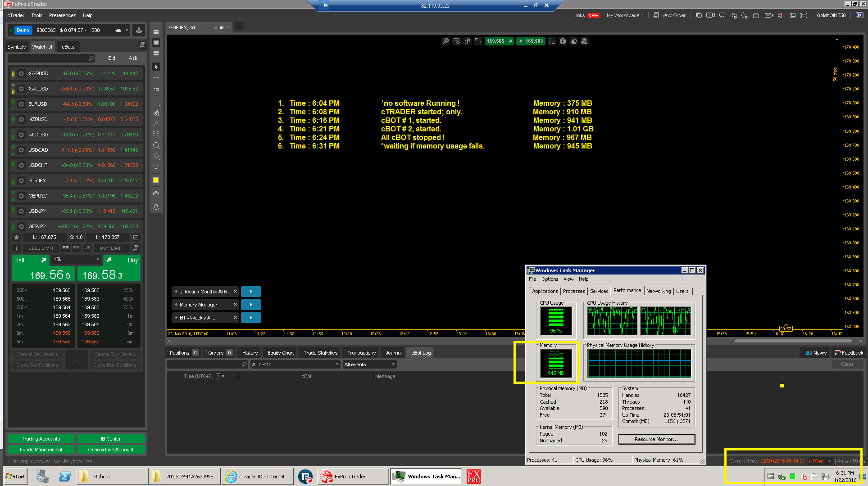Click the microphone button next to account

tap(139, 30)
